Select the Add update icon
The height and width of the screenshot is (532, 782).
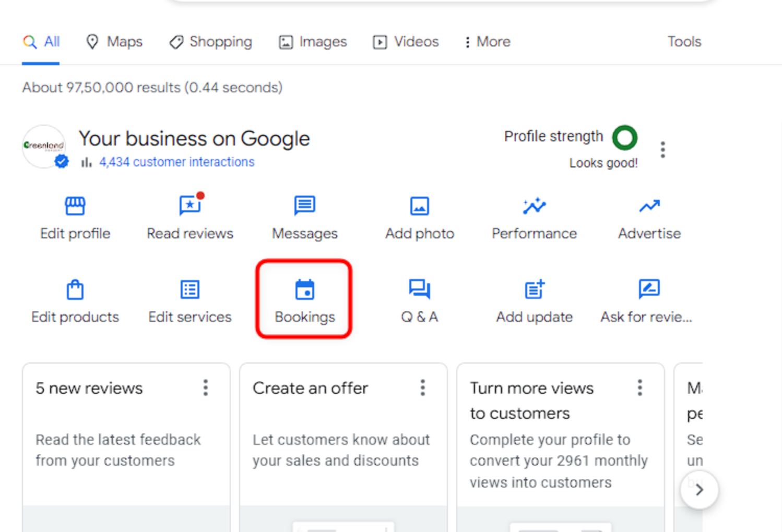tap(535, 289)
